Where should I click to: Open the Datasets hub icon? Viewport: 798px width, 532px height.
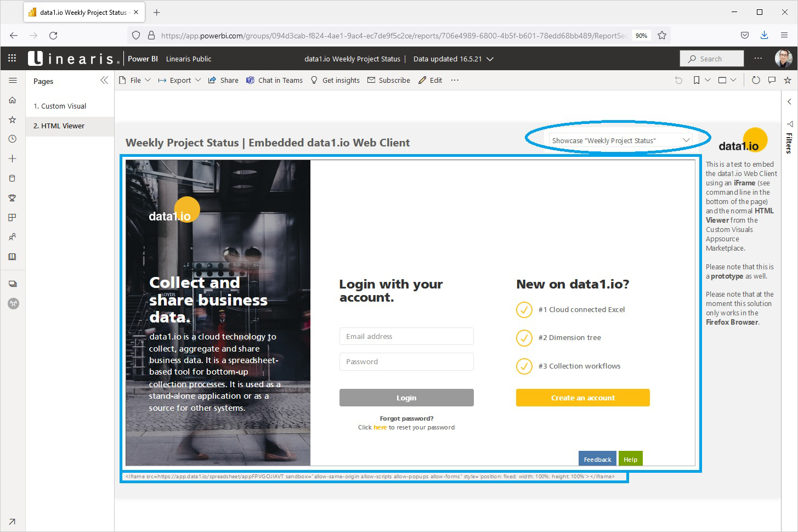(x=12, y=178)
